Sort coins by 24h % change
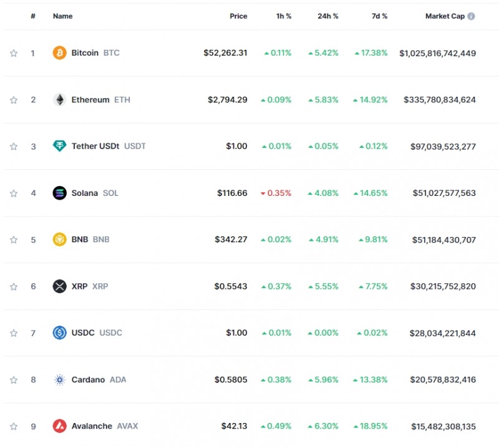The image size is (499, 448). pos(327,16)
